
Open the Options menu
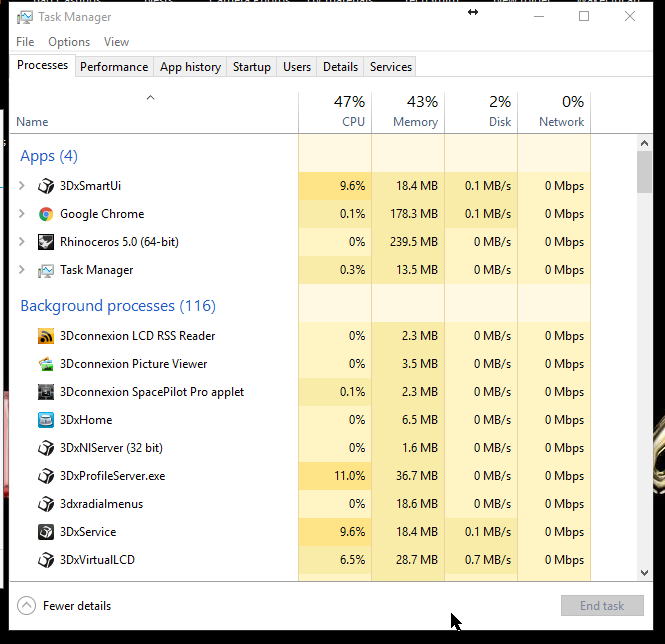69,42
